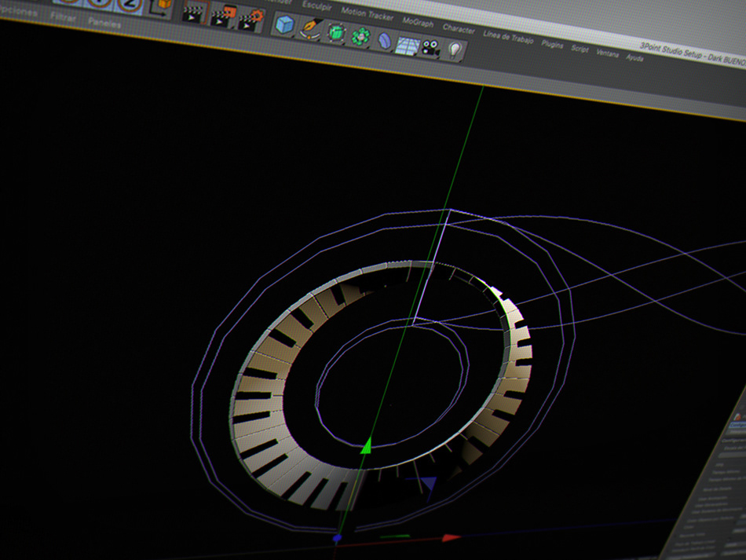The height and width of the screenshot is (560, 746).
Task: Open the MoGraph menu
Action: pos(418,22)
